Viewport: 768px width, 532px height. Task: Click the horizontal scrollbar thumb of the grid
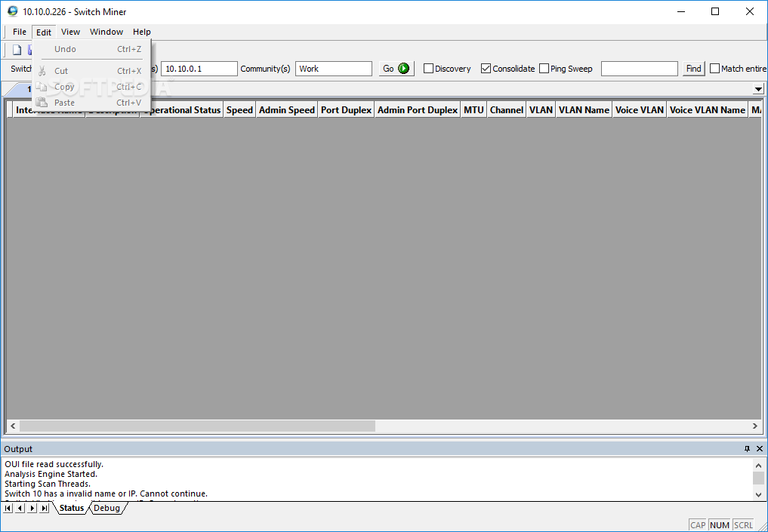coord(197,426)
